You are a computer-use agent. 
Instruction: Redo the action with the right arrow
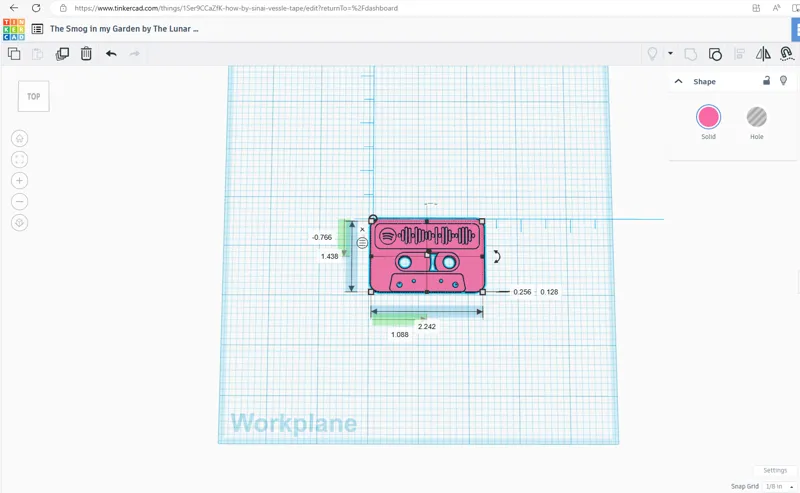(135, 54)
